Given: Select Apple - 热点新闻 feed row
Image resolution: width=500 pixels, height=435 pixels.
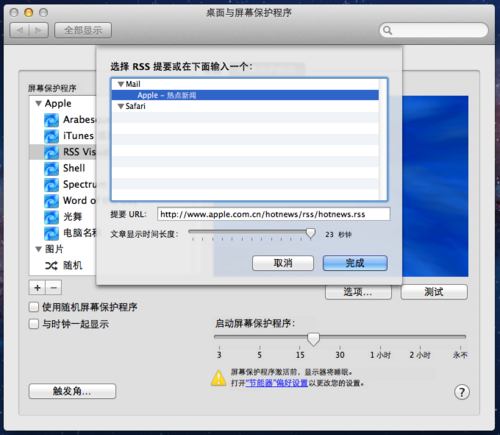Looking at the screenshot, I should pyautogui.click(x=245, y=95).
